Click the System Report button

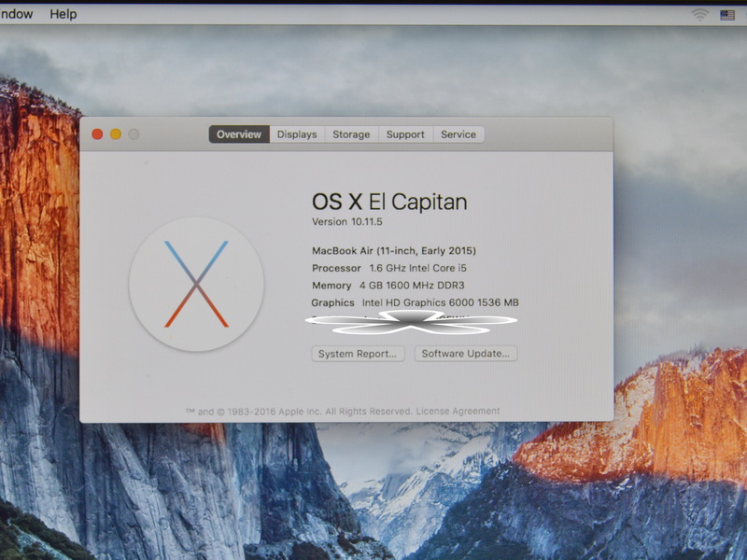click(358, 354)
